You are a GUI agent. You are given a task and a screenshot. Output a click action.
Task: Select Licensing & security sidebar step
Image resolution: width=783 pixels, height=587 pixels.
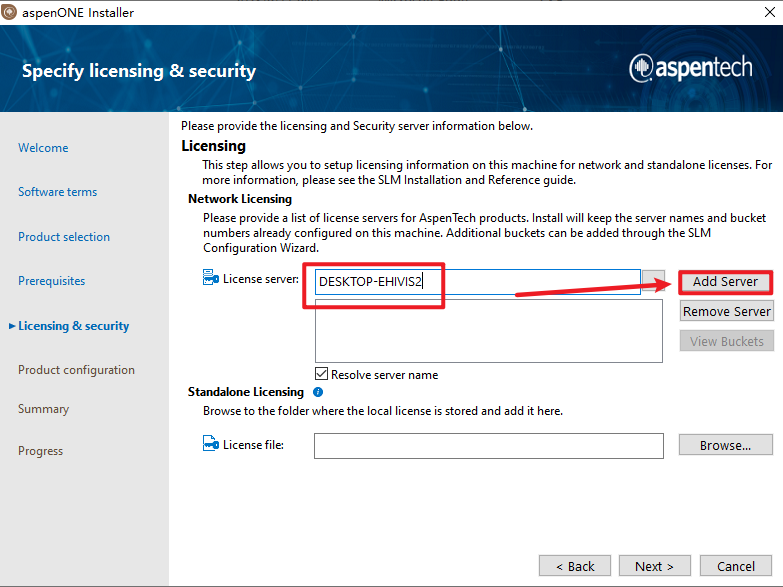[73, 326]
